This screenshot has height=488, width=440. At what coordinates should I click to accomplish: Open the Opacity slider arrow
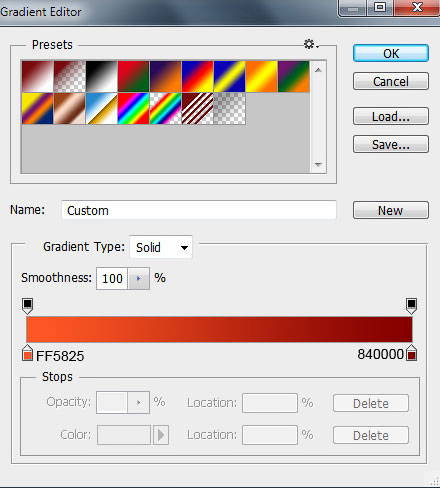click(x=138, y=403)
